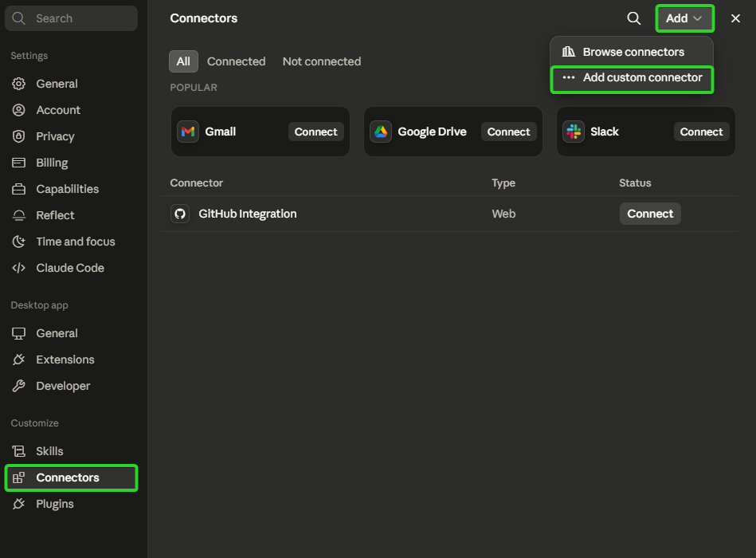Click the Slack logo icon
Screen dimensions: 756x558
(574, 132)
